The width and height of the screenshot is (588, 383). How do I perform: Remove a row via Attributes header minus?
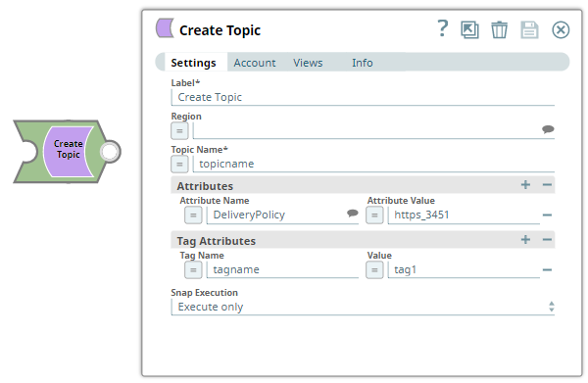[547, 185]
